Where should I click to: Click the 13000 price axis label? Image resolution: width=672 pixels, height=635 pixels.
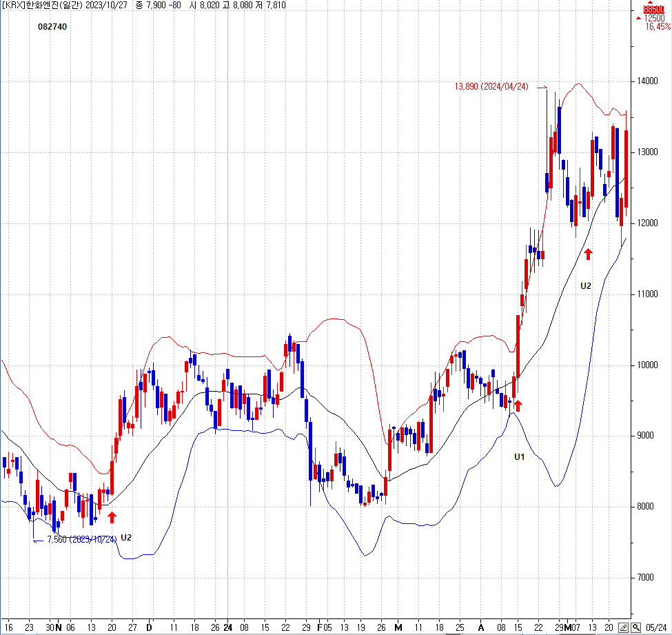(x=647, y=152)
